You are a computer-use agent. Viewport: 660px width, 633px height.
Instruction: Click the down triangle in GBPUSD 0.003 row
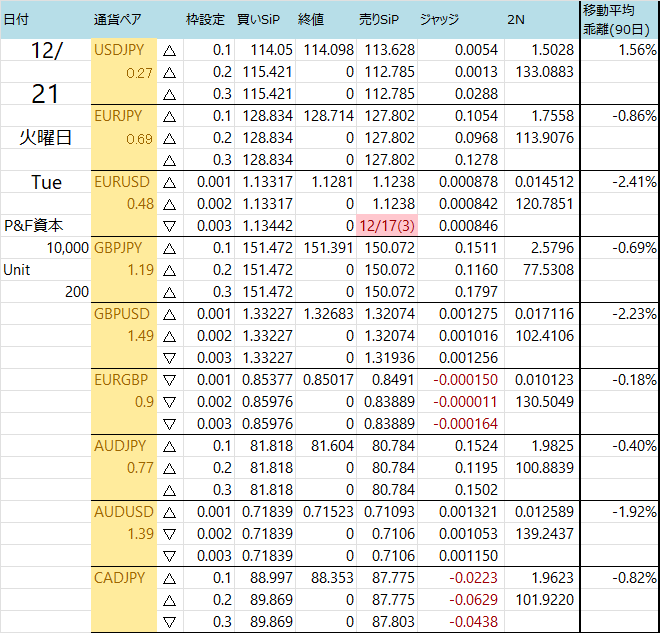170,358
